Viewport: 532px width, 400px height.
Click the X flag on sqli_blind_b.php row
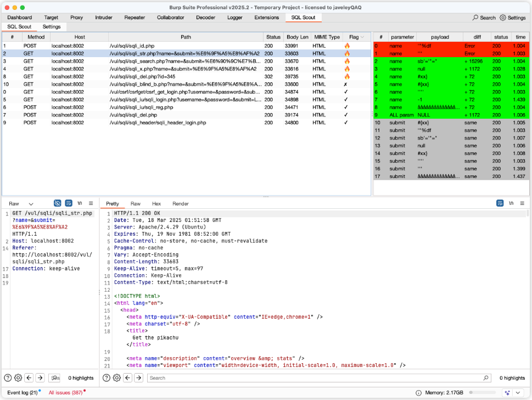point(345,84)
